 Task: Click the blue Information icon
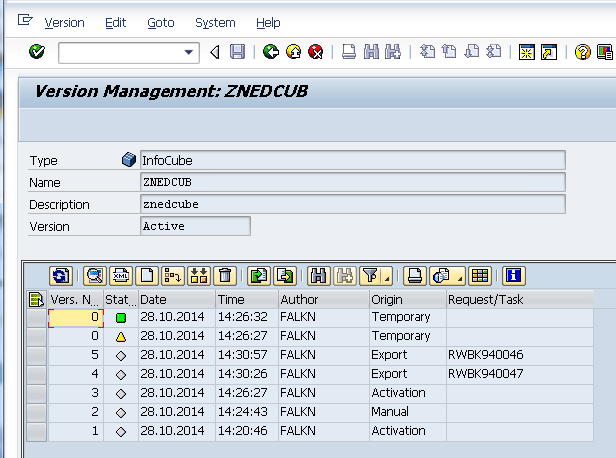click(513, 275)
